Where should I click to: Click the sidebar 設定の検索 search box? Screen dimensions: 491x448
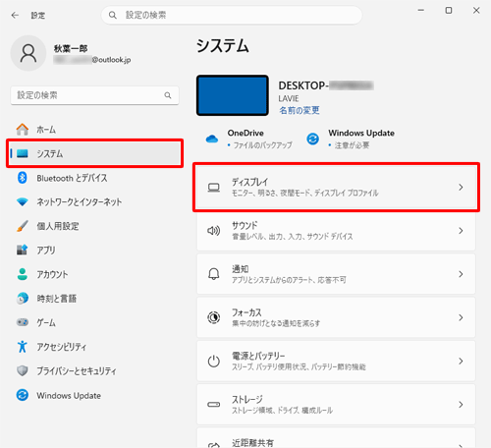pyautogui.click(x=94, y=95)
